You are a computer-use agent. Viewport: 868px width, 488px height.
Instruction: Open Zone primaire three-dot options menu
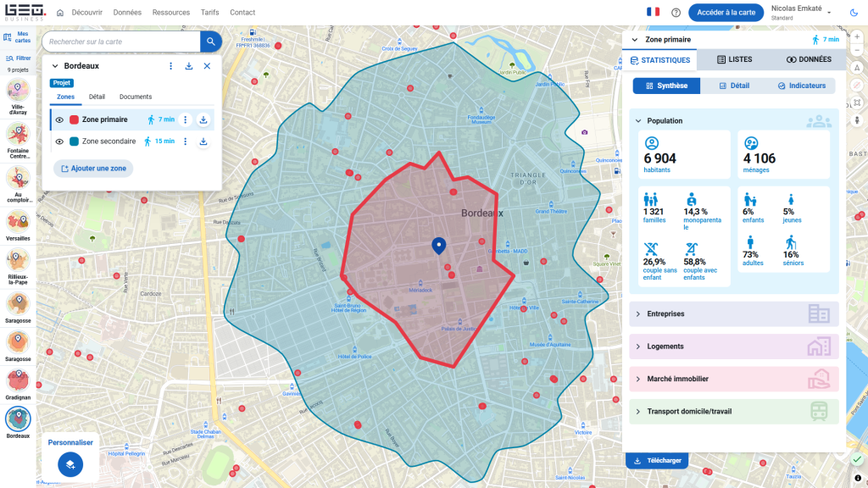click(x=186, y=119)
